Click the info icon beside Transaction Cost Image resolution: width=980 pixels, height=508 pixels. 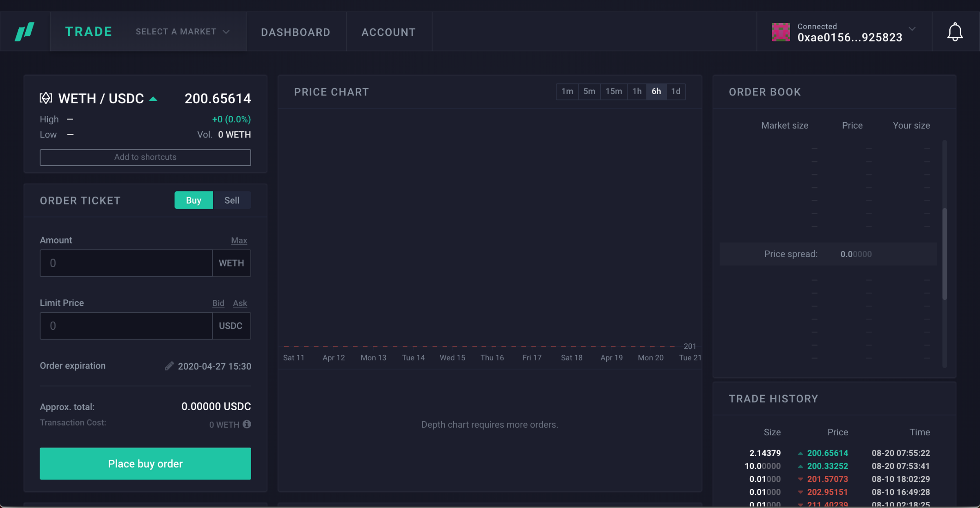click(247, 424)
